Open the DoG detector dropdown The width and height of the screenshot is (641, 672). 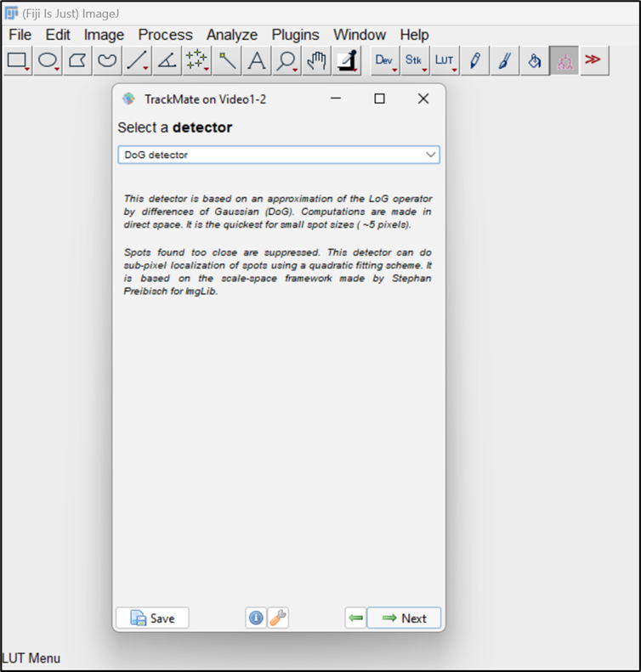(279, 155)
